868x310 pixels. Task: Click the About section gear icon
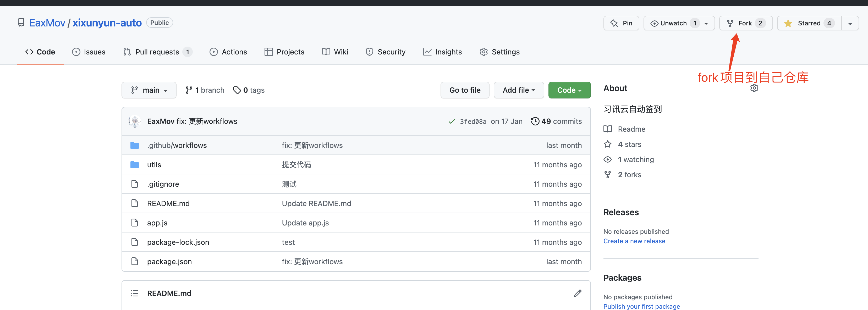tap(754, 88)
